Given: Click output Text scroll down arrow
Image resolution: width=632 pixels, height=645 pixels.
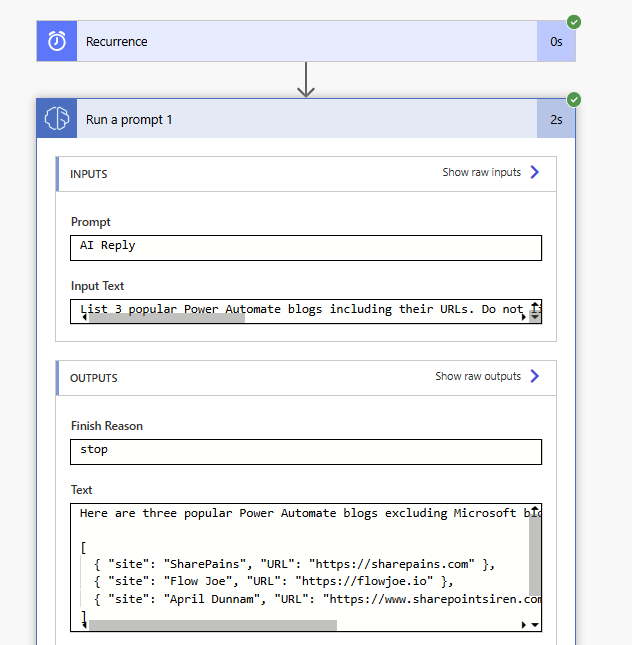Looking at the screenshot, I should (x=535, y=625).
